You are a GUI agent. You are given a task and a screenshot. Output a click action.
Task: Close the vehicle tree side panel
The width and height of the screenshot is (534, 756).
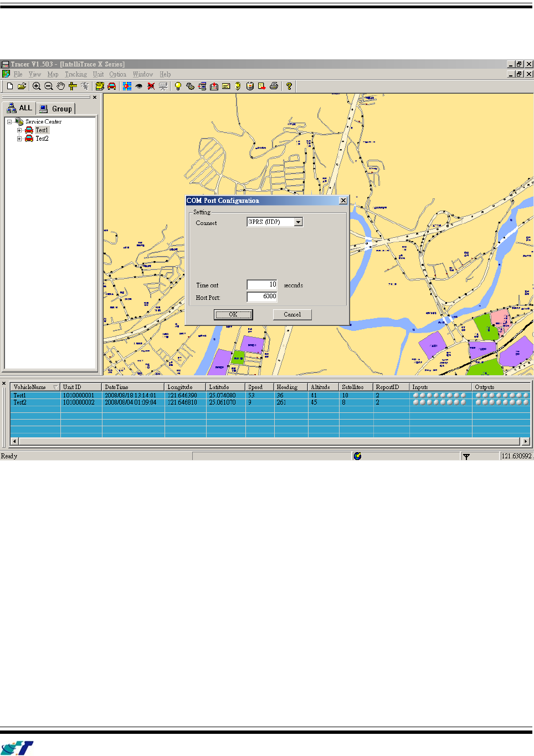click(95, 97)
